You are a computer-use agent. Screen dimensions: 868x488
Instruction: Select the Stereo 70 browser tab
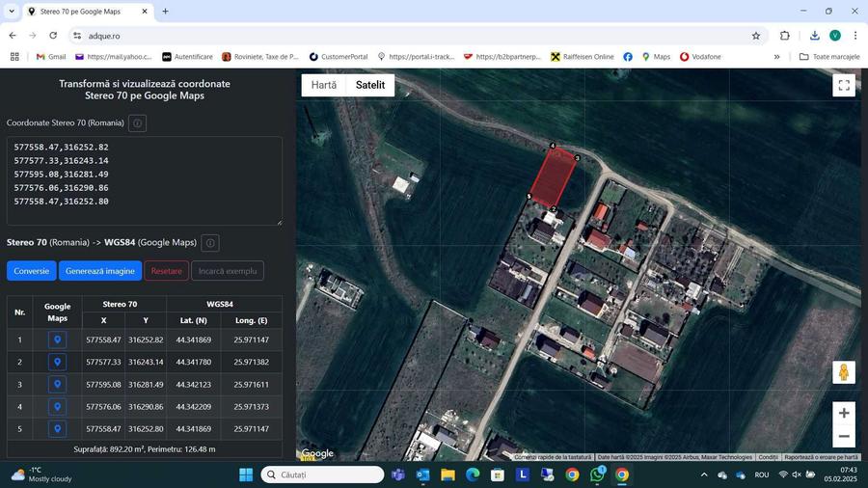pos(87,12)
